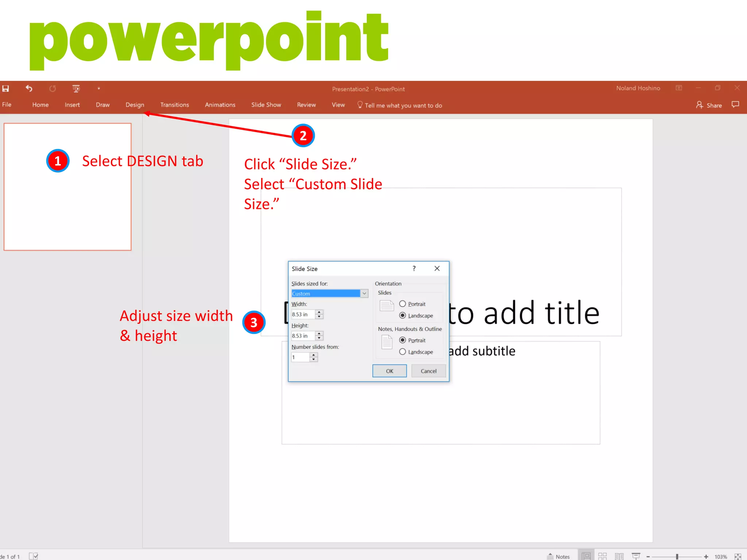Click the zoom slider handle

(x=677, y=557)
